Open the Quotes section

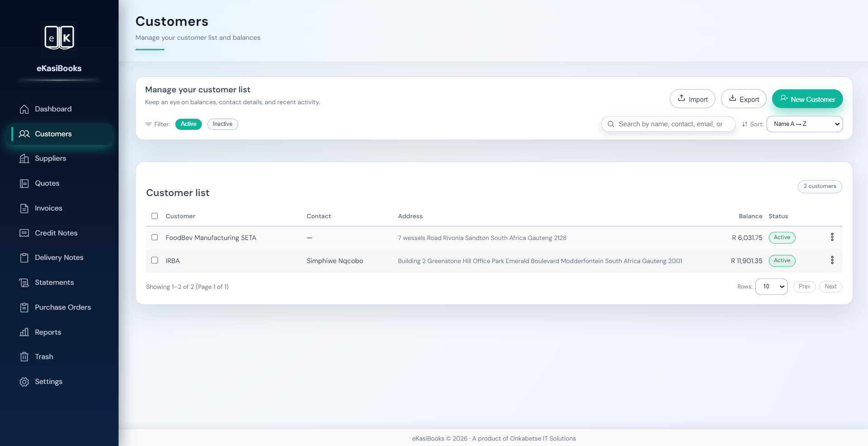point(47,183)
